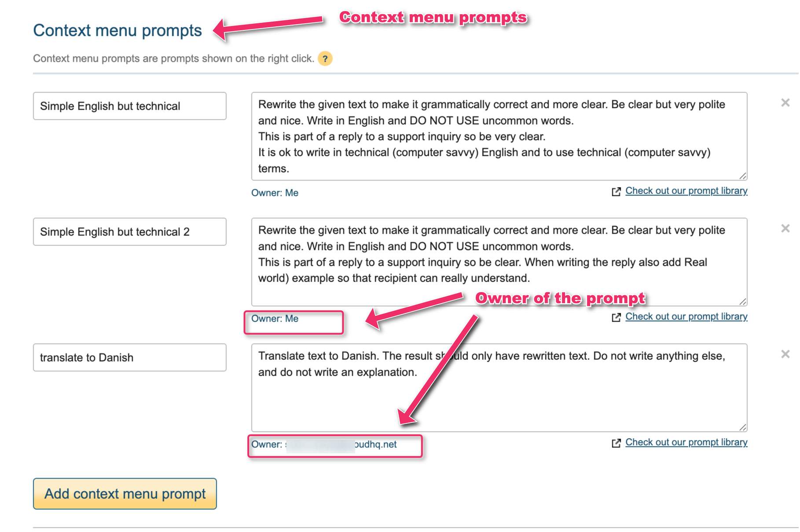
Task: Open prompt library link under second prompt
Action: (x=686, y=317)
